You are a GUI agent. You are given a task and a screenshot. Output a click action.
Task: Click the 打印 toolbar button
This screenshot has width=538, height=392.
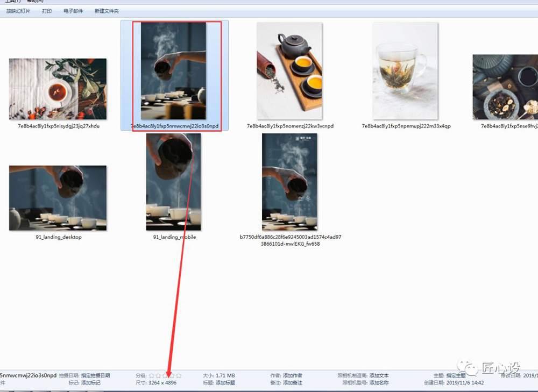47,11
